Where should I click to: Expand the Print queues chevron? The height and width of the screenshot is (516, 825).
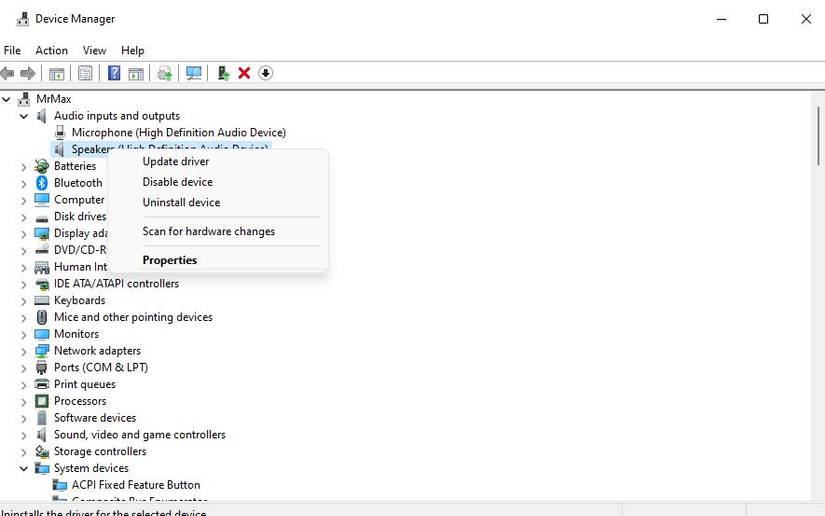24,385
